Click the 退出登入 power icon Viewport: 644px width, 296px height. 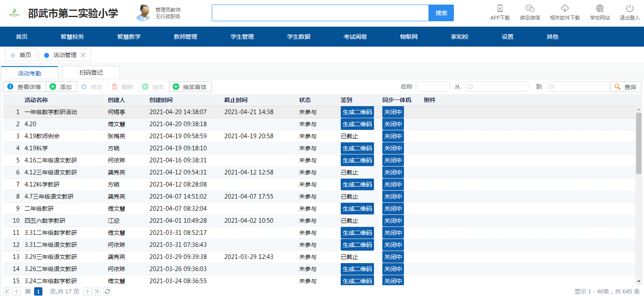(x=630, y=8)
